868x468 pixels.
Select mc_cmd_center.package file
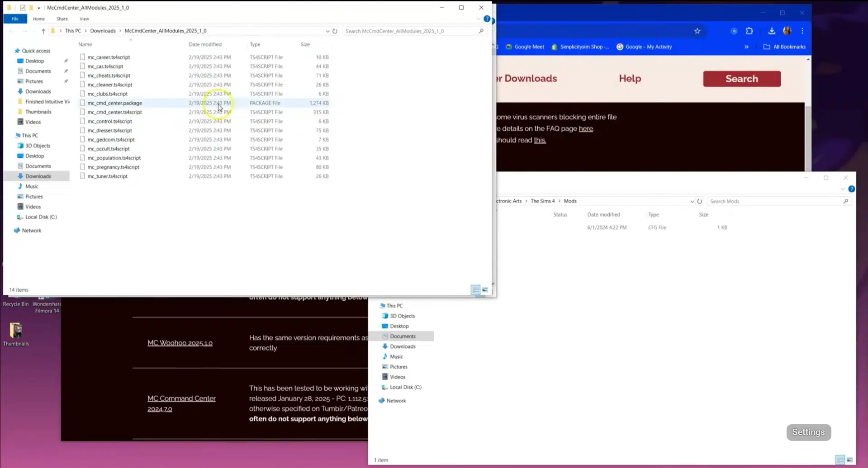tap(114, 103)
